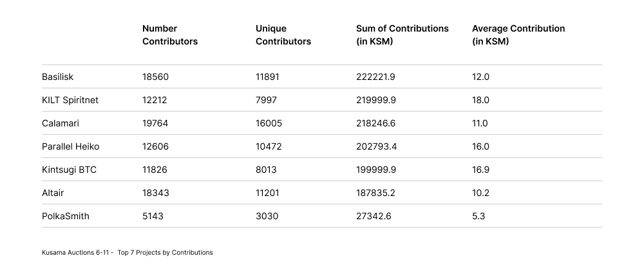Image resolution: width=644 pixels, height=276 pixels.
Task: Select the Kintsugi BTC project name
Action: coord(69,170)
